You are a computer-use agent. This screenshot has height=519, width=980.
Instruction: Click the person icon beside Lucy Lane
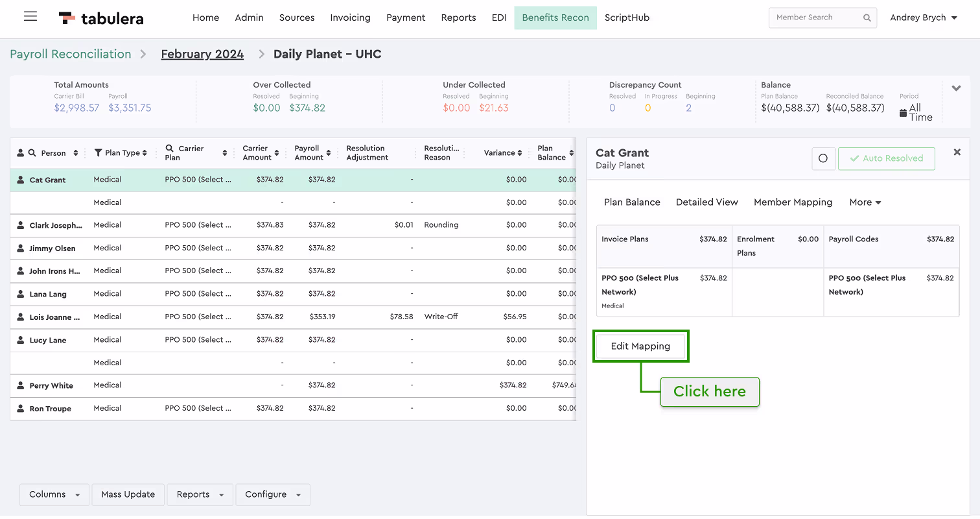[x=21, y=340]
